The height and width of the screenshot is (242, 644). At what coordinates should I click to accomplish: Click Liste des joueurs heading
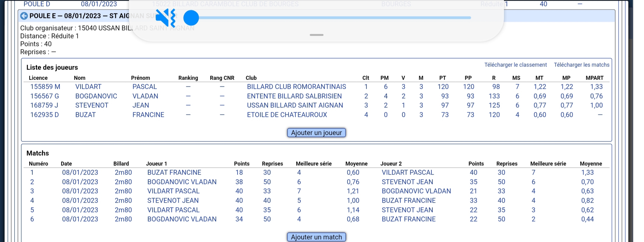coord(52,67)
